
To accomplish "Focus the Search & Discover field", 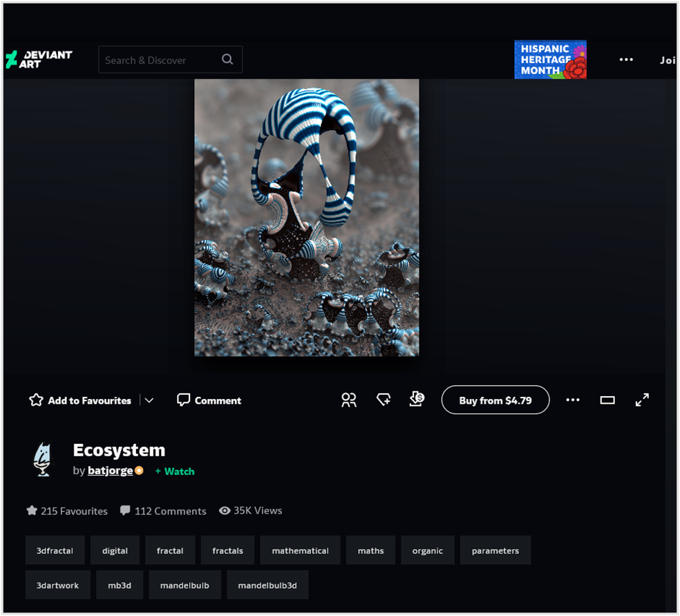I will pyautogui.click(x=171, y=59).
